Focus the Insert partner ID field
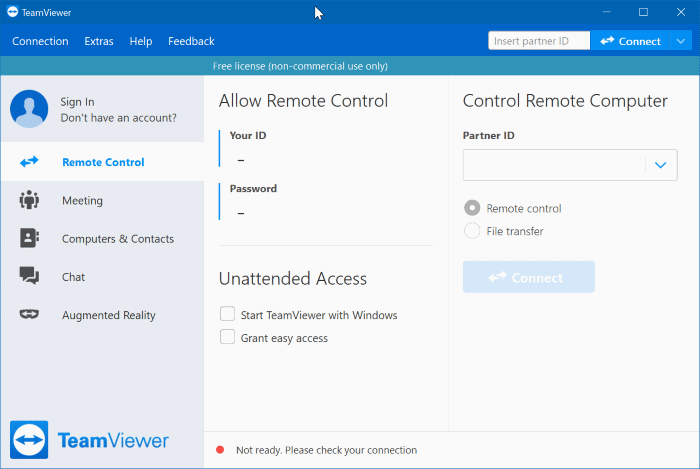Screen dimensions: 700x469 (x=539, y=41)
